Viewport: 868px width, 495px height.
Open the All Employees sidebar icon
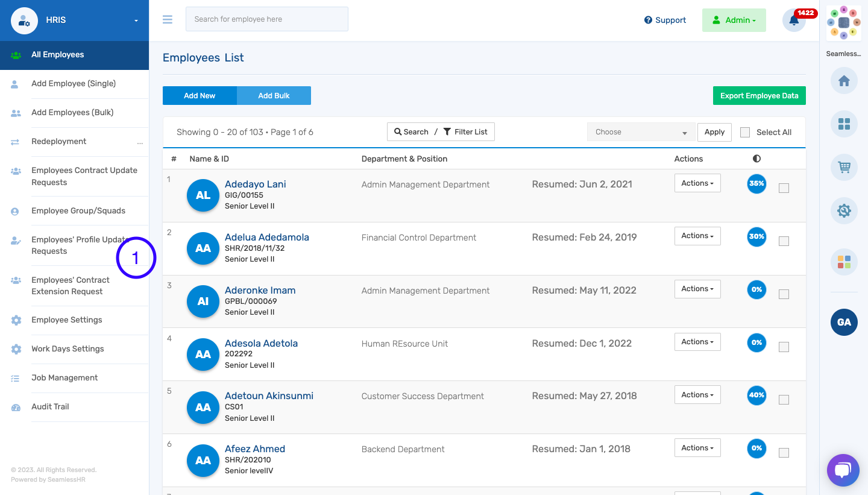[x=16, y=54]
